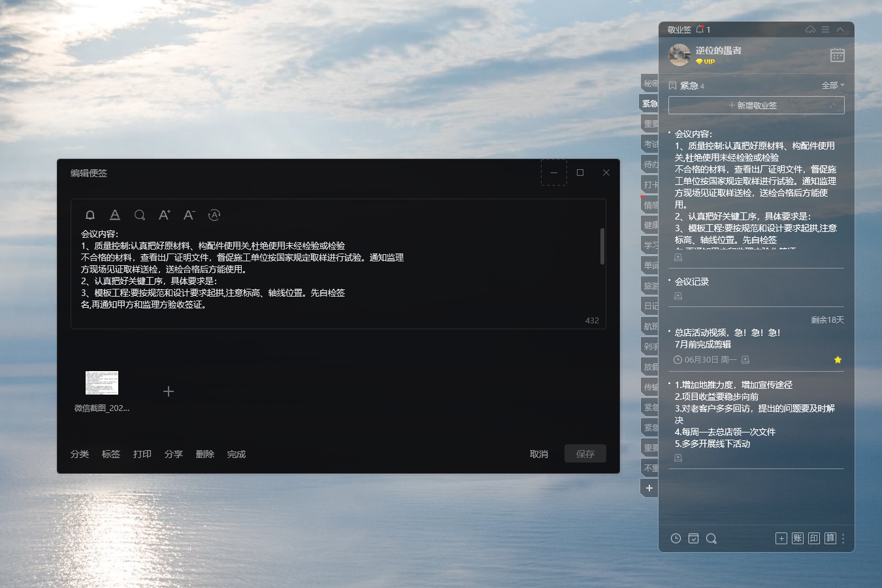This screenshot has width=882, height=588.
Task: Open the hamburger menu in 敬业签 title bar
Action: [825, 30]
